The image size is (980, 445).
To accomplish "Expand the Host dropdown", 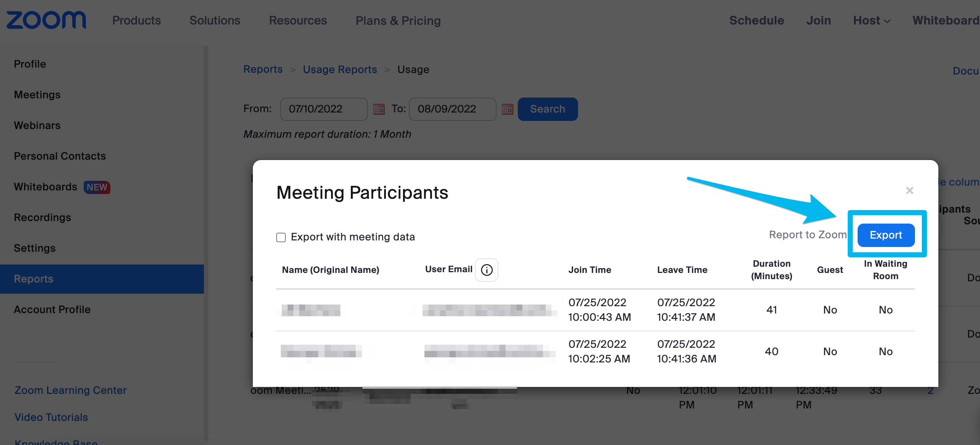I will tap(871, 20).
